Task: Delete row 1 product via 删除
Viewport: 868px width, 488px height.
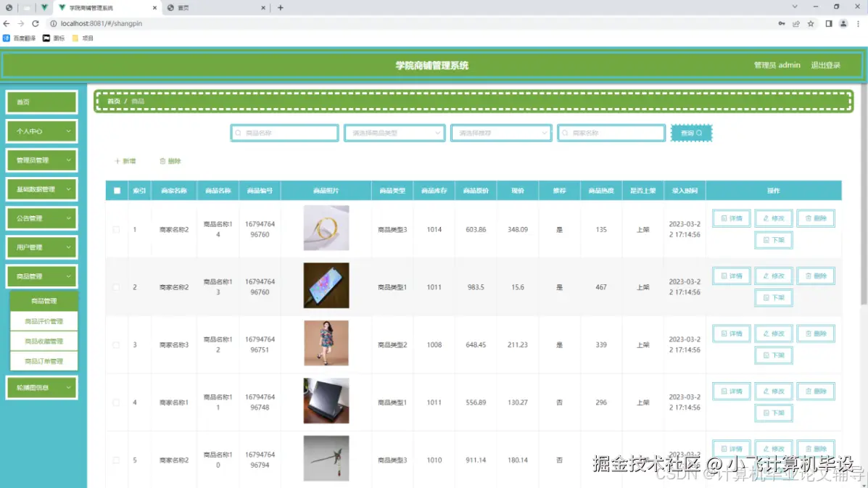Action: [815, 218]
